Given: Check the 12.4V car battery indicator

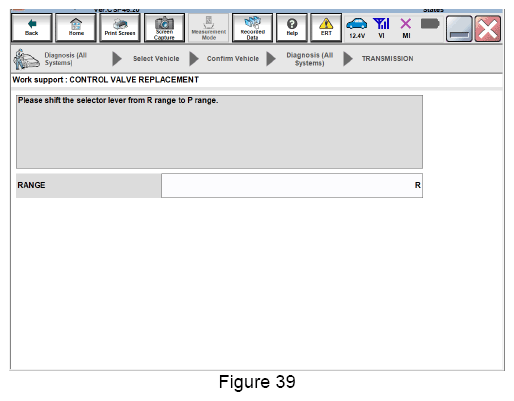Looking at the screenshot, I should tap(357, 28).
